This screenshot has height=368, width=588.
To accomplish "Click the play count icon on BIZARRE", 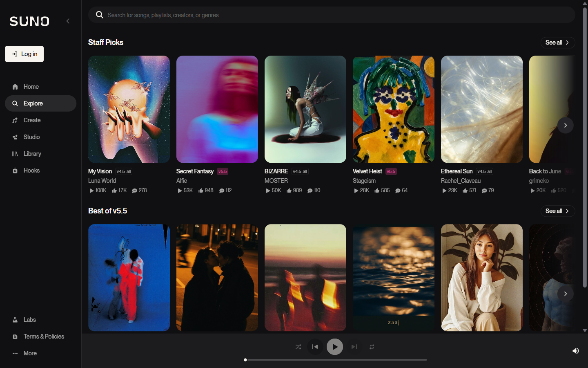I will coord(268,191).
